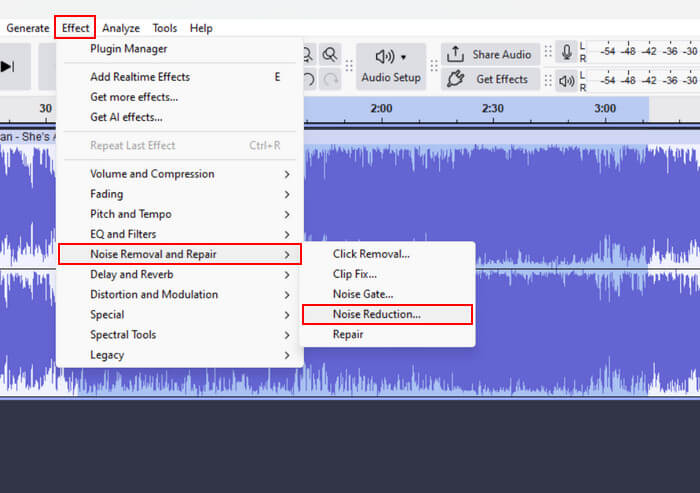The image size is (700, 493).
Task: Open the Analyze menu
Action: [121, 28]
